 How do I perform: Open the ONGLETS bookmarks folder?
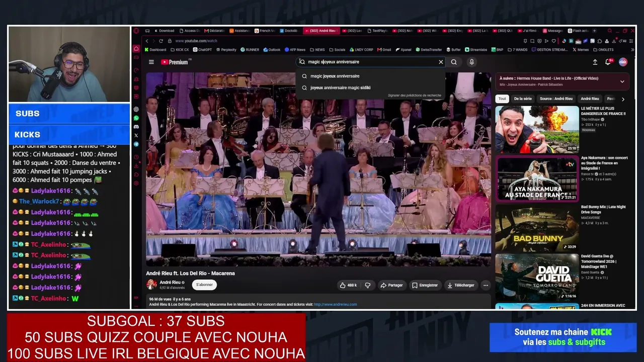coord(603,50)
